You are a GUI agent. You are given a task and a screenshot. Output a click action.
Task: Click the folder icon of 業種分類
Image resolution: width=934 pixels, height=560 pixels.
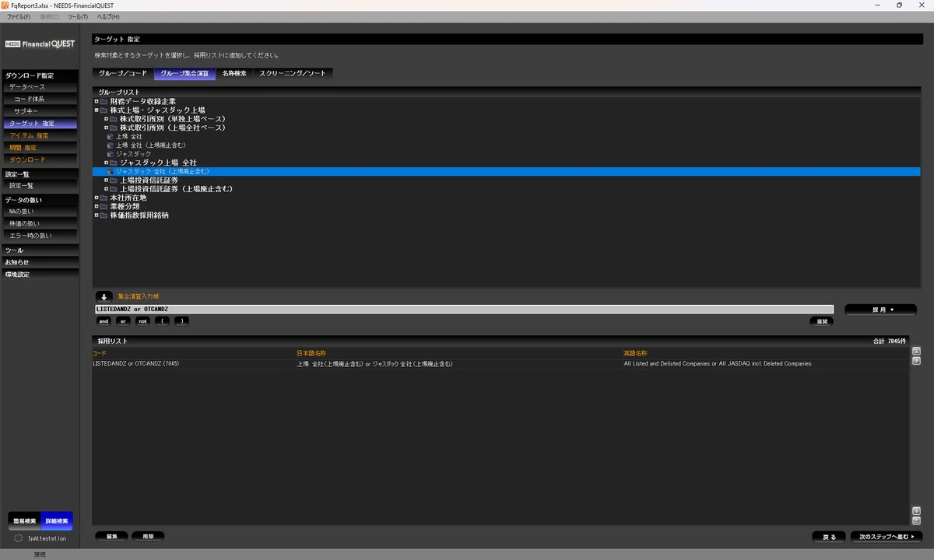(x=104, y=206)
